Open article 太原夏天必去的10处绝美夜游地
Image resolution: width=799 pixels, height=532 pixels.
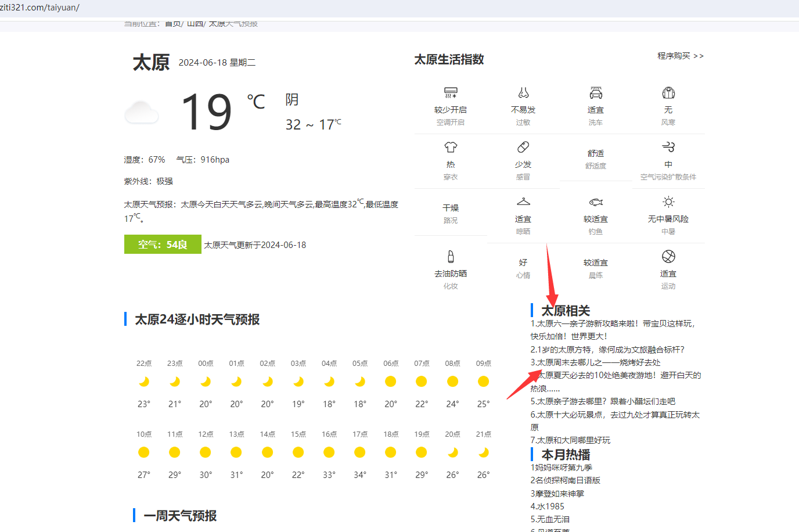(x=616, y=382)
